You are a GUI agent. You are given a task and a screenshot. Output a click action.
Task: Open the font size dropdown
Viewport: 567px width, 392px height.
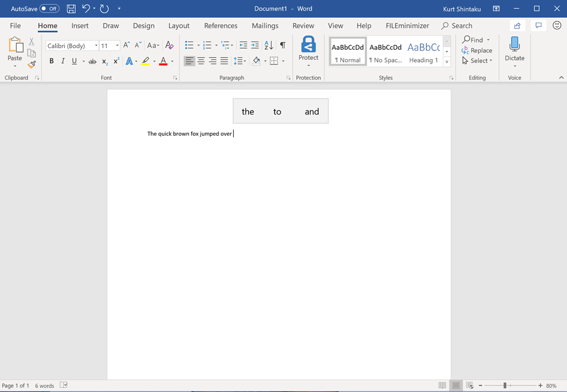pos(117,46)
